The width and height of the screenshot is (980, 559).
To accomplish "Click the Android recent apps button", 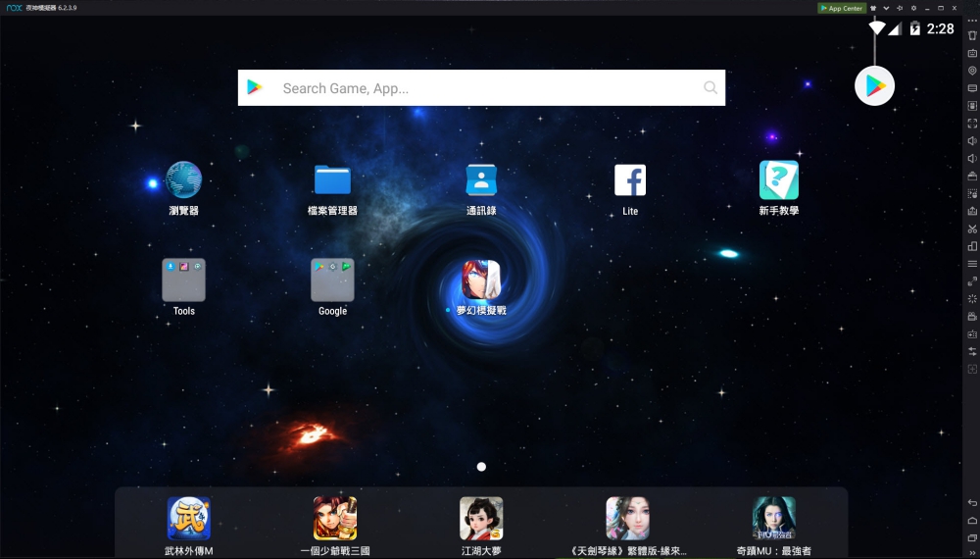I will 972,537.
